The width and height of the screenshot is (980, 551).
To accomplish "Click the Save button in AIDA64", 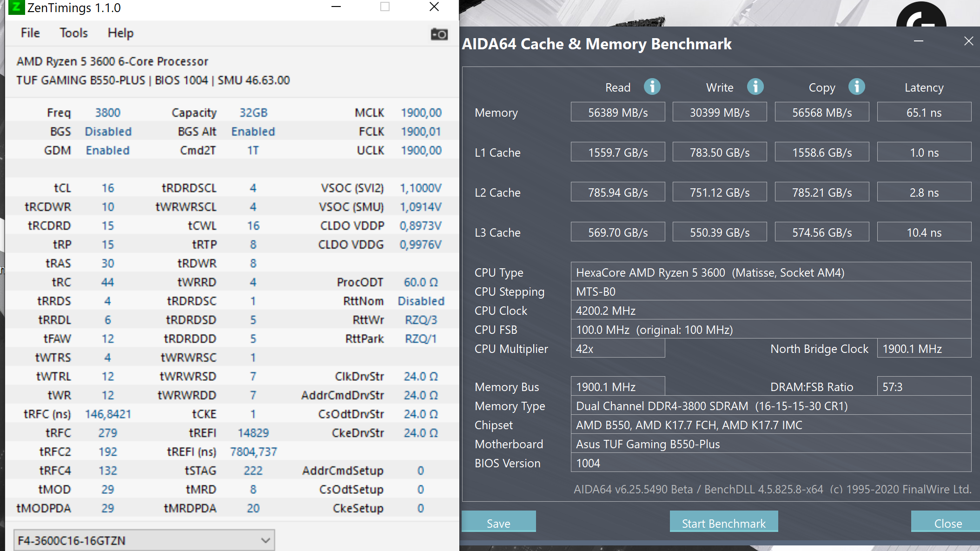I will [x=498, y=523].
